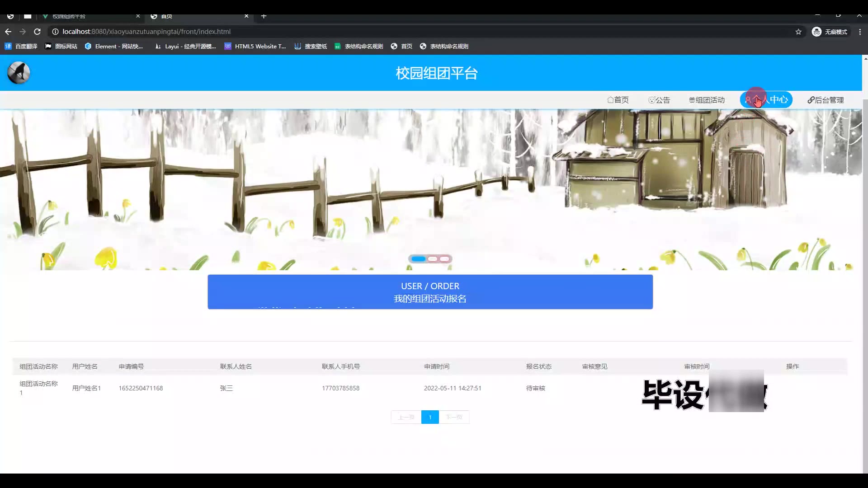Screen dimensions: 868x488
Task: Select the second carousel indicator dot
Action: point(433,259)
